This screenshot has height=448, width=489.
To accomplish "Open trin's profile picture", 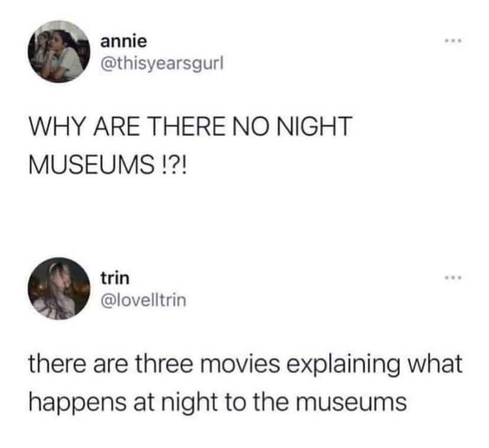I will point(59,288).
